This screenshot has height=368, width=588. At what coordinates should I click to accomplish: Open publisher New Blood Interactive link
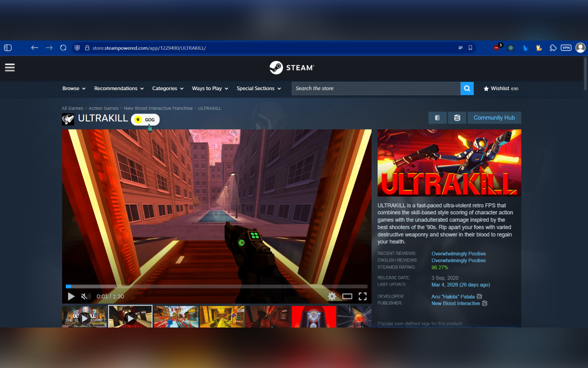coord(456,304)
